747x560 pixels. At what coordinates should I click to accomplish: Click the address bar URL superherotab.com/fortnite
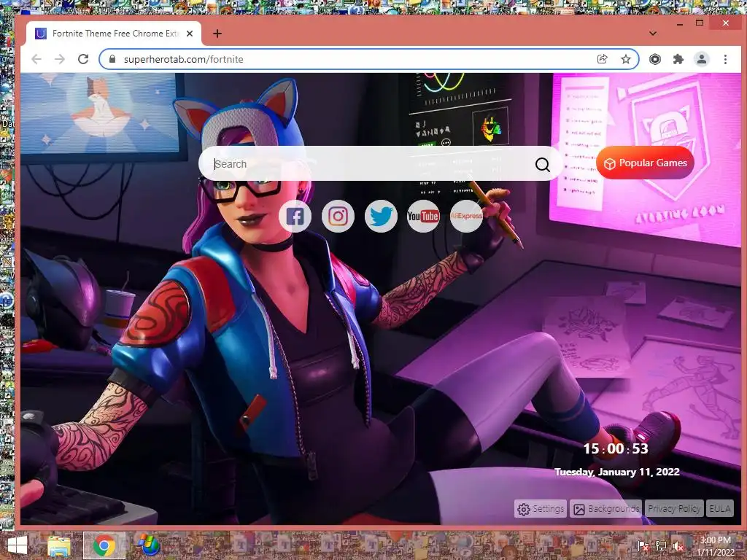click(183, 59)
